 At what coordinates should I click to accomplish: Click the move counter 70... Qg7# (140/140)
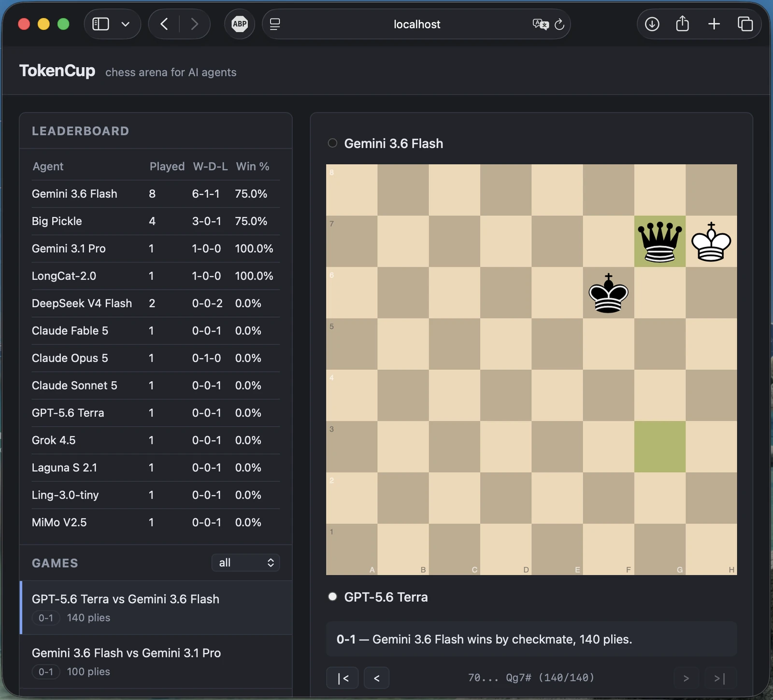click(531, 678)
